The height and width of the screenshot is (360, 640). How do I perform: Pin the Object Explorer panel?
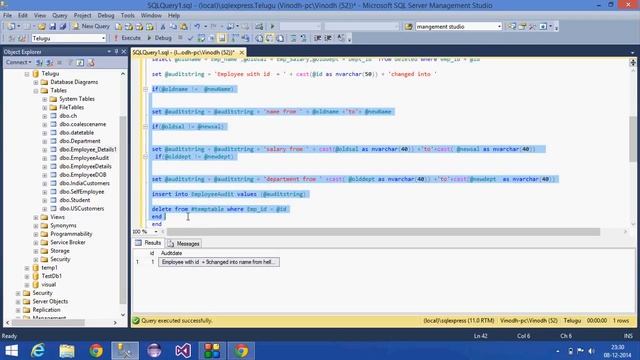click(116, 51)
